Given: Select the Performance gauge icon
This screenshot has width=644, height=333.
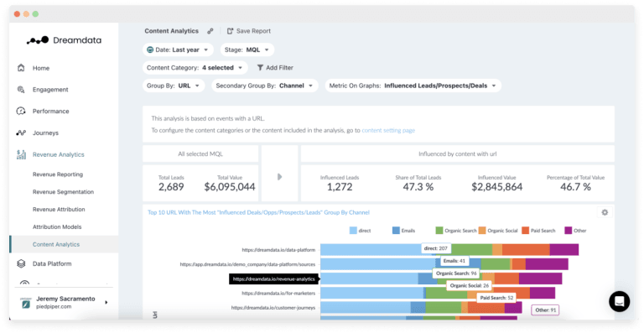Looking at the screenshot, I should [x=21, y=111].
